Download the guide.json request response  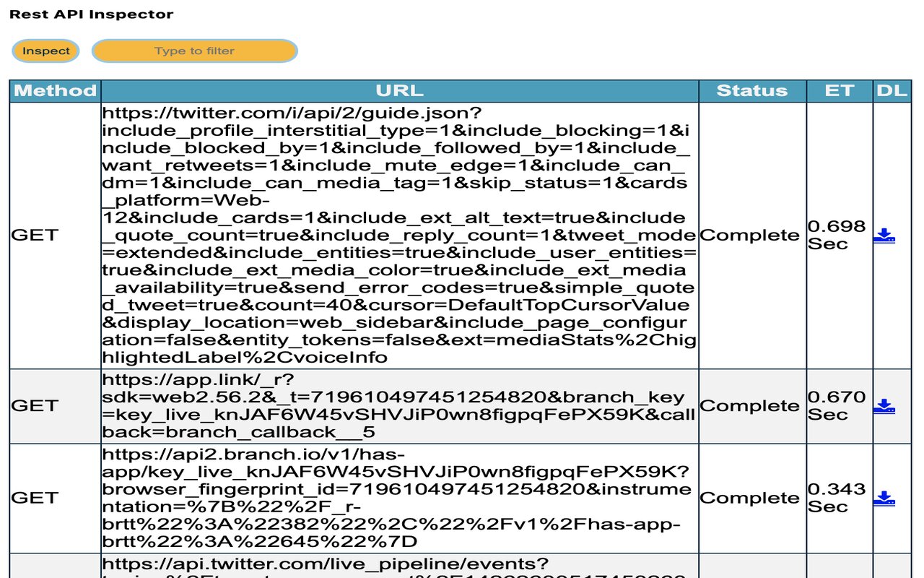tap(884, 236)
